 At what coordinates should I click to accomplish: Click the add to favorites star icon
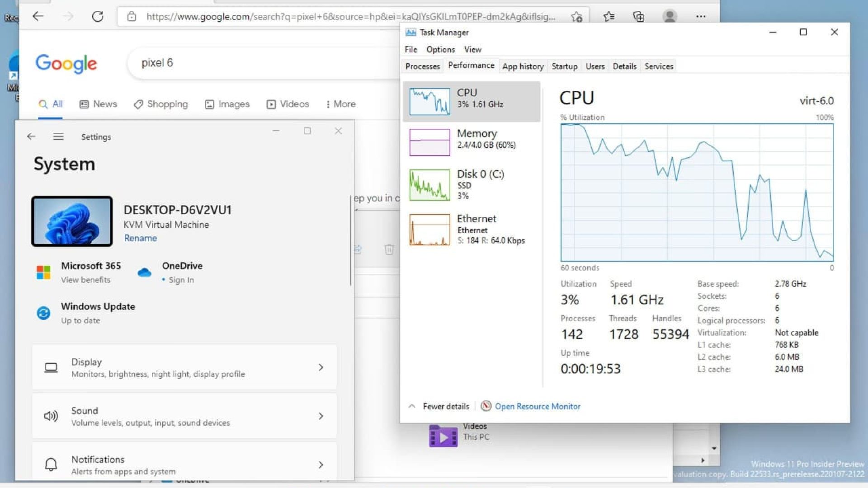pos(576,17)
